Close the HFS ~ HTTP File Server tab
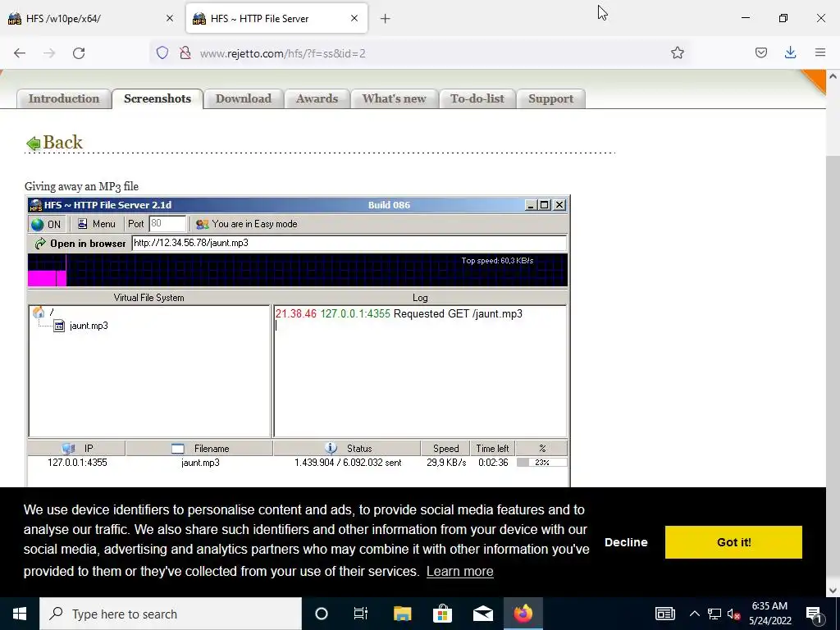Image resolution: width=840 pixels, height=630 pixels. point(354,19)
